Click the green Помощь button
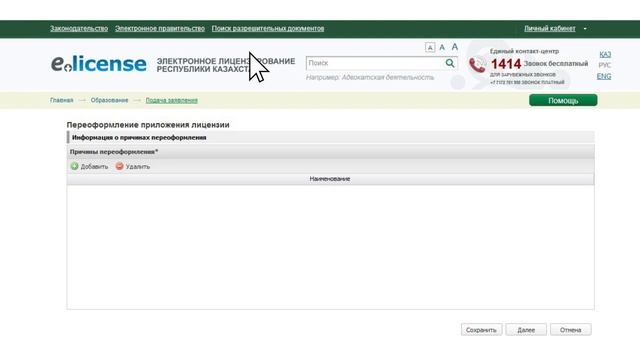The width and height of the screenshot is (640, 360). click(x=563, y=100)
